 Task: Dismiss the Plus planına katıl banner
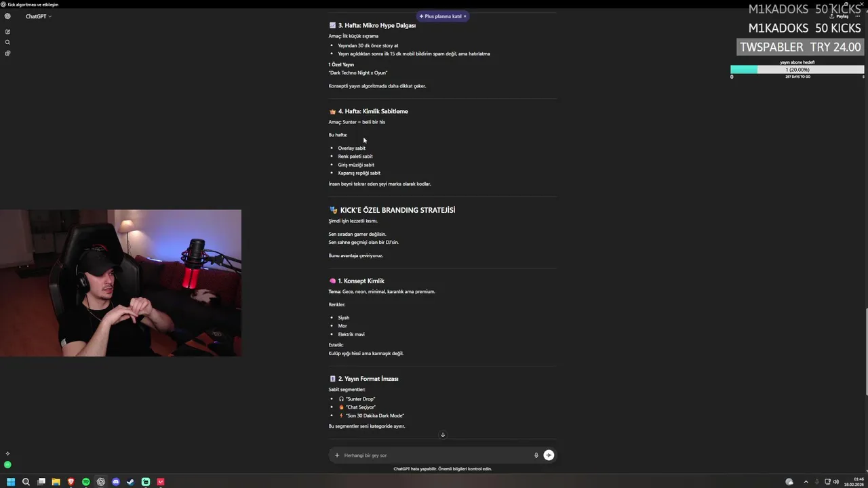pos(465,16)
